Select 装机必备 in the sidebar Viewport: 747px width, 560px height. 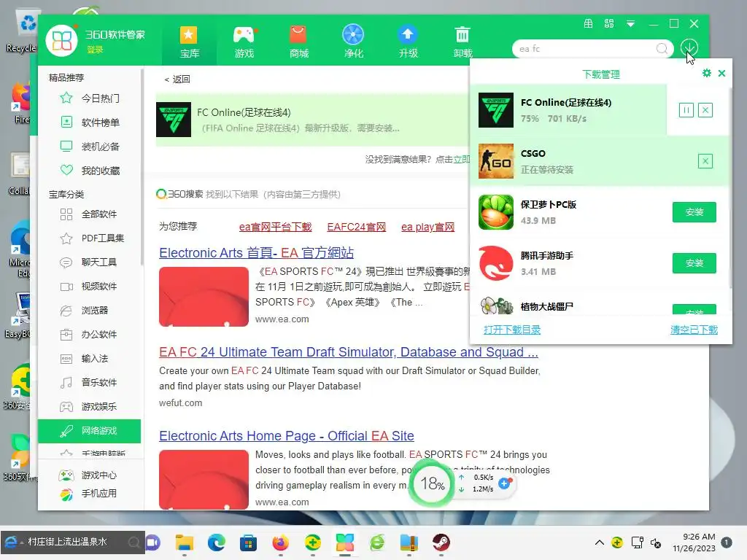coord(100,146)
